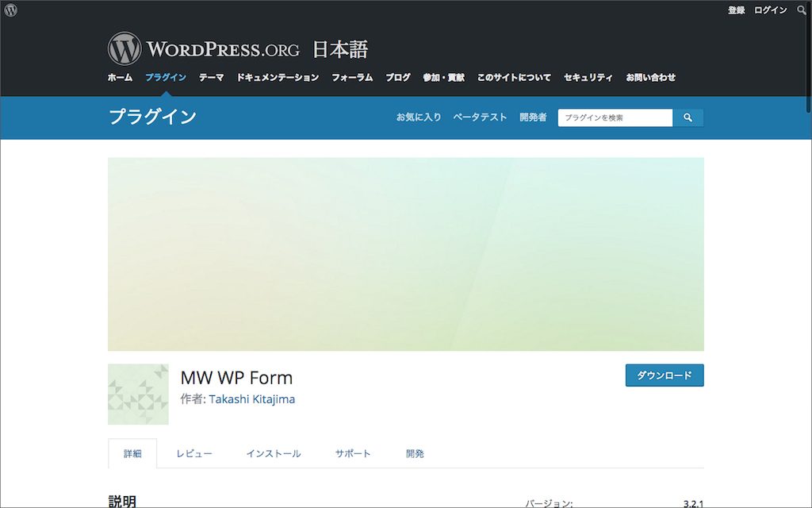Select the 詳細 tab
This screenshot has height=508, width=812.
(x=132, y=453)
